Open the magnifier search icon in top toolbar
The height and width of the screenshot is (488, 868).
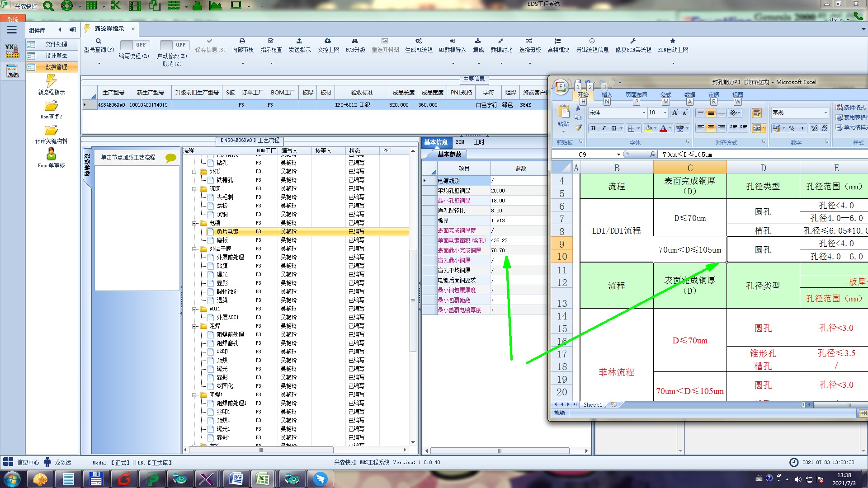pos(48,6)
